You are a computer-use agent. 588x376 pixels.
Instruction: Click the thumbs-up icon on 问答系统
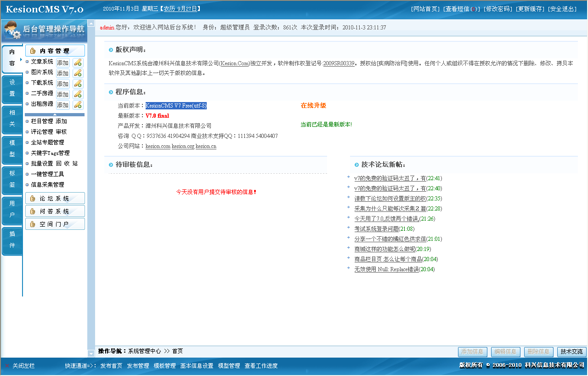33,211
